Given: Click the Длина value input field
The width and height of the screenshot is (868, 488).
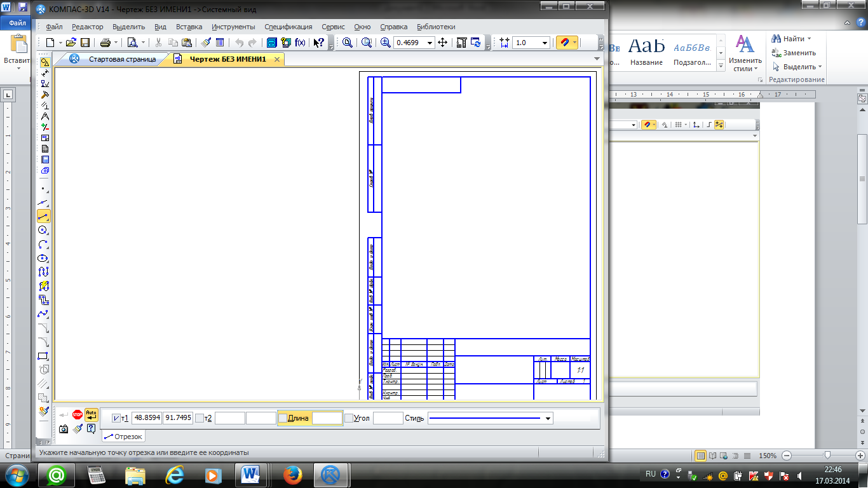Looking at the screenshot, I should click(x=327, y=418).
